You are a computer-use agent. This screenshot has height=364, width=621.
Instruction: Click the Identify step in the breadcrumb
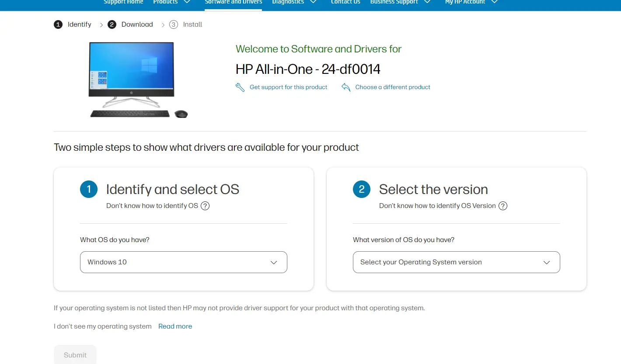point(79,24)
